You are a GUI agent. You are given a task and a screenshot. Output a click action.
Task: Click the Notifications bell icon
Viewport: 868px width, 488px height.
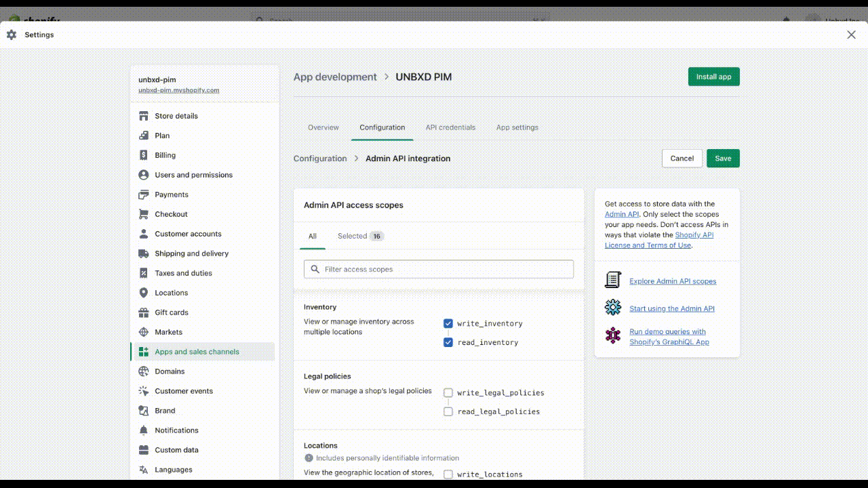[x=144, y=430]
